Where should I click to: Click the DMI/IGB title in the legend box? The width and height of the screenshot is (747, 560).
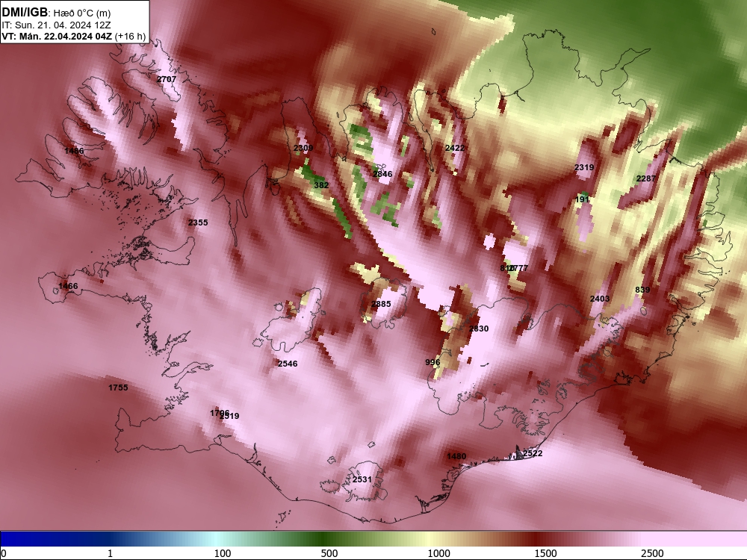(25, 12)
